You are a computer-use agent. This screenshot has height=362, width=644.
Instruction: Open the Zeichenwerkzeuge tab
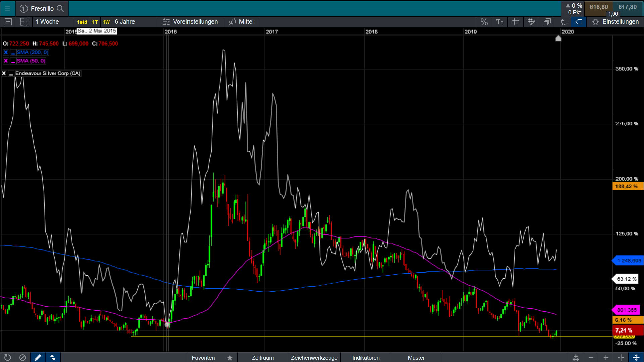point(314,358)
